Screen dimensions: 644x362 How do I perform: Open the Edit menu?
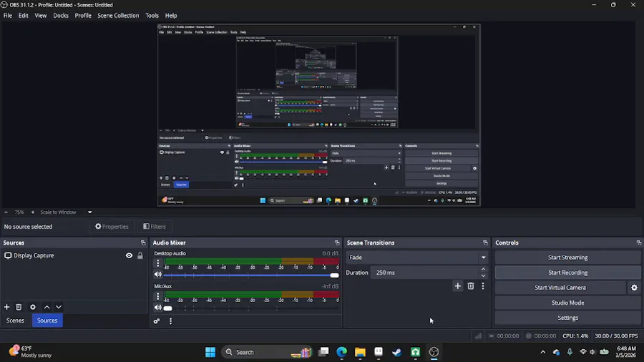tap(24, 16)
